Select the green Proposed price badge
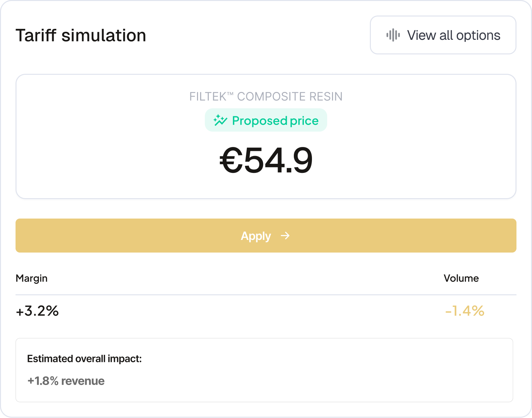This screenshot has width=532, height=418. pos(266,120)
